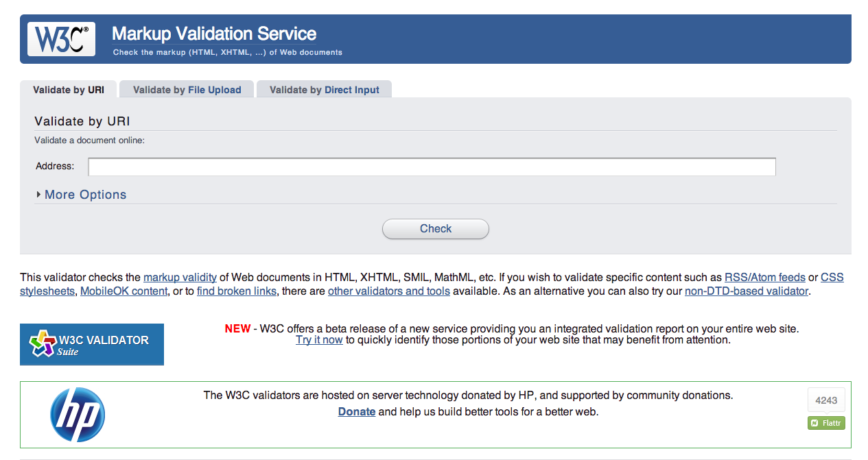Click the red NEW label
Screen dimensions: 868x460
(x=237, y=329)
